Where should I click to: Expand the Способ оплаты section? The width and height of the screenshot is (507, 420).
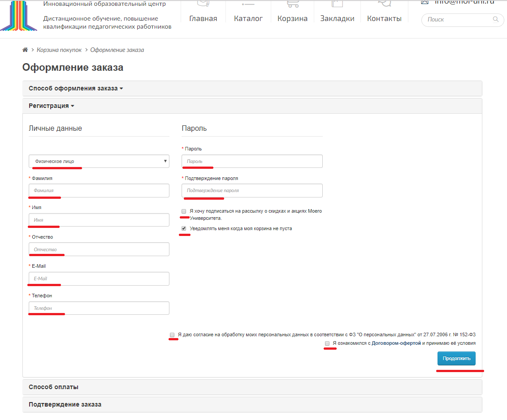point(53,387)
